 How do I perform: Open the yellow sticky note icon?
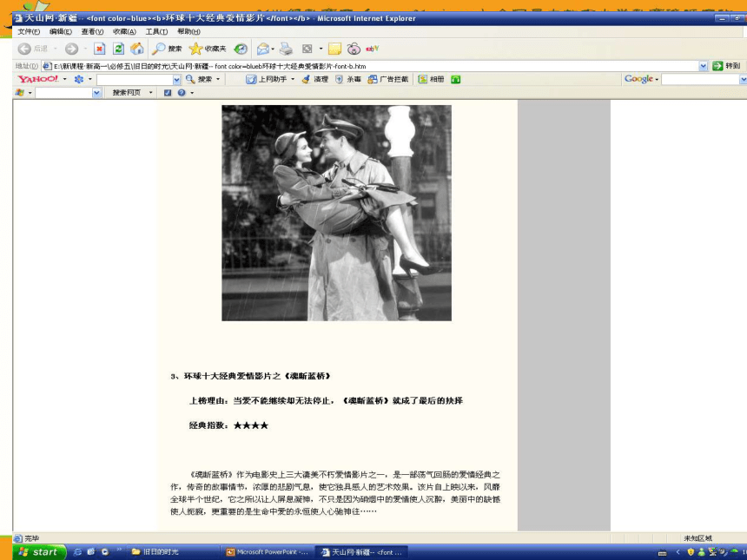335,49
